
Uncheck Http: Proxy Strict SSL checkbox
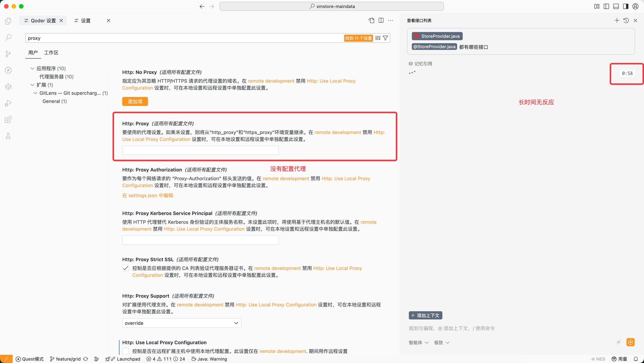coord(126,268)
